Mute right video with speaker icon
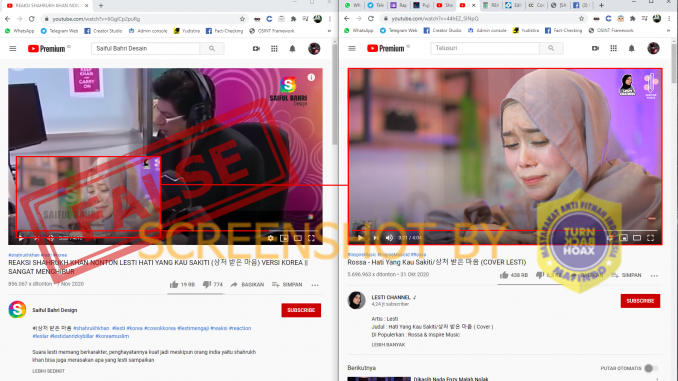This screenshot has height=381, width=678. [389, 238]
